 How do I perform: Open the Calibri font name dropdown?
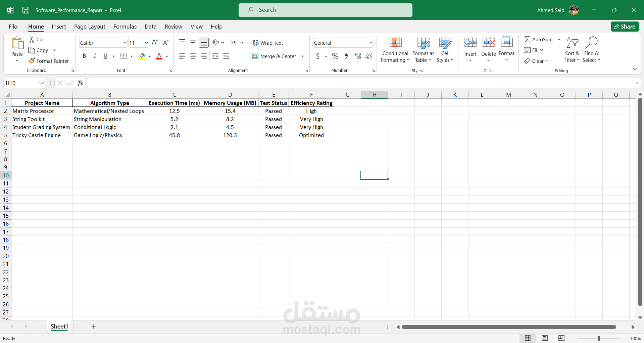[x=125, y=43]
